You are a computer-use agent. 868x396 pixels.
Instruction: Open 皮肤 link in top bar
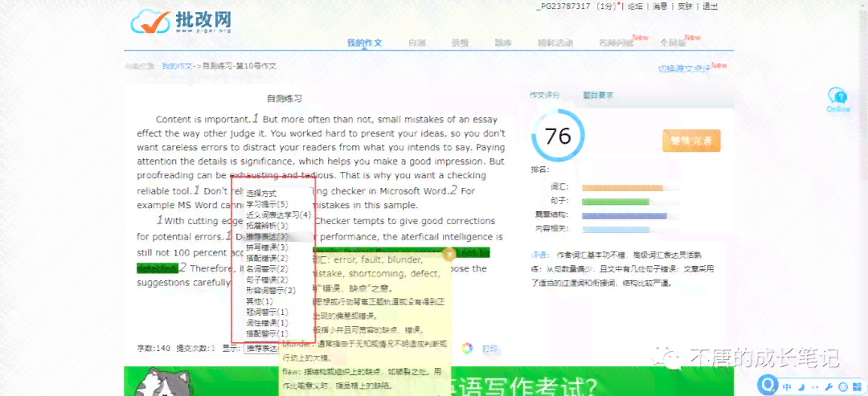[x=685, y=6]
